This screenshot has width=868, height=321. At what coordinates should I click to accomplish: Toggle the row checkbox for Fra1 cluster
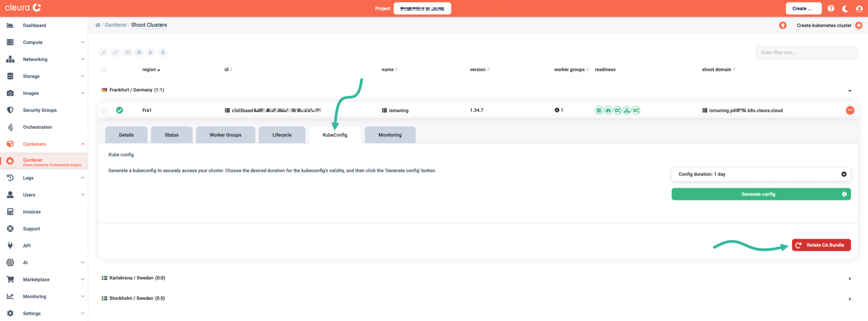[104, 110]
